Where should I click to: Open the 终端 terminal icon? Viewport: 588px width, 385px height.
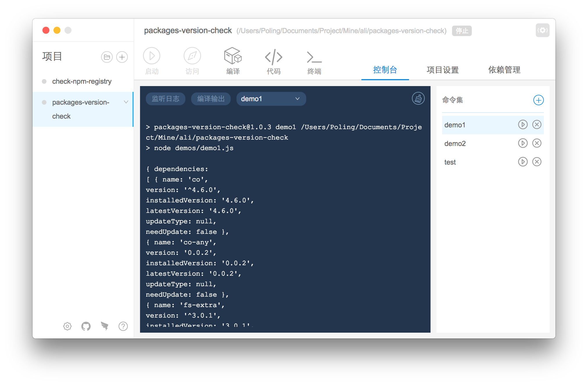click(314, 57)
